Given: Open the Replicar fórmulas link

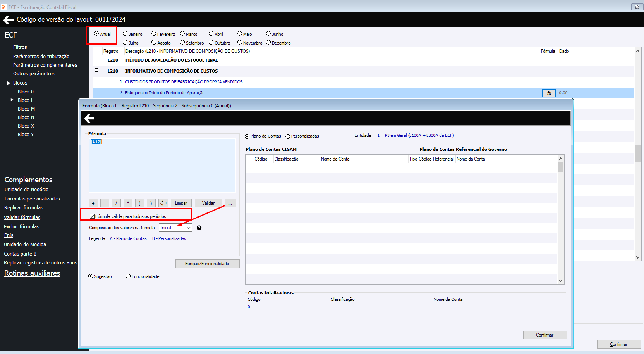Looking at the screenshot, I should (24, 208).
